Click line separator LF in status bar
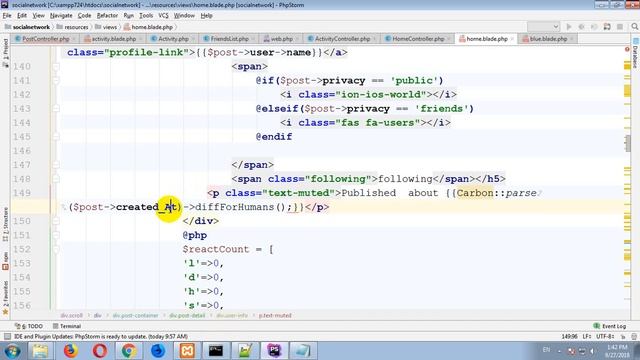Screen dimensions: 640x360 pos(587,336)
